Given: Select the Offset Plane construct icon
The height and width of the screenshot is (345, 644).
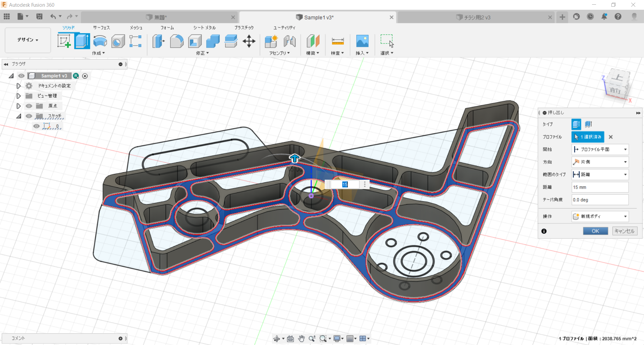Looking at the screenshot, I should click(x=313, y=41).
